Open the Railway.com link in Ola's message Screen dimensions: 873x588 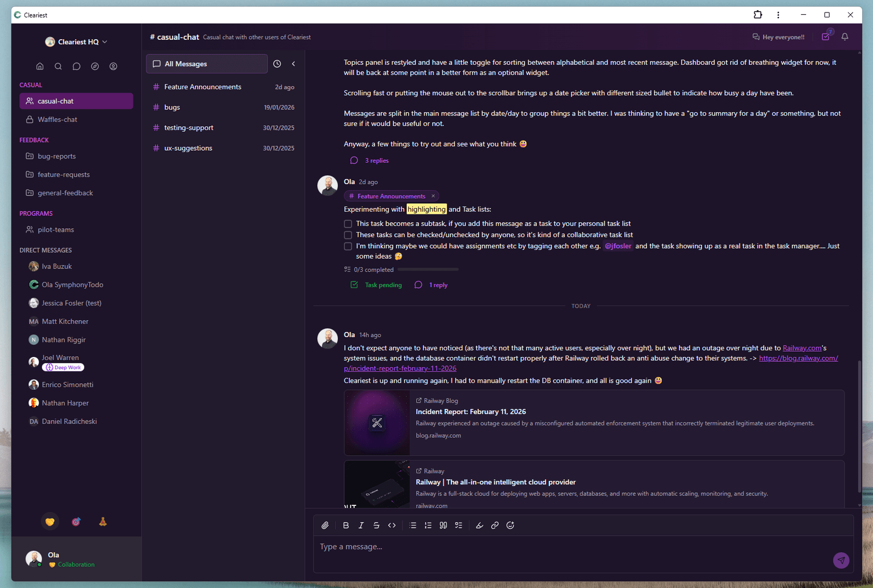click(802, 347)
